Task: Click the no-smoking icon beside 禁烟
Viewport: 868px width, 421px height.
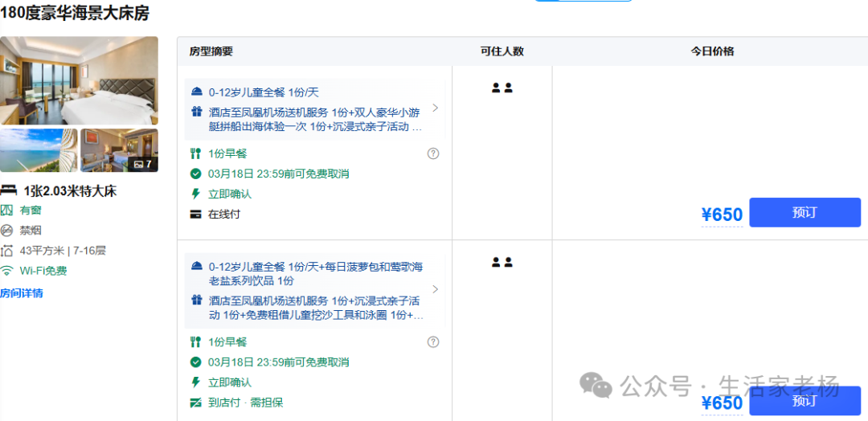Action: click(x=6, y=230)
